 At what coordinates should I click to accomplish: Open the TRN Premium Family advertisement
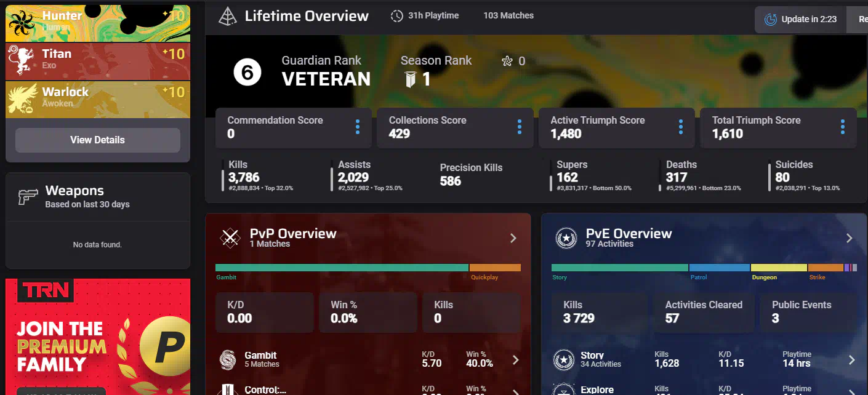[97, 337]
